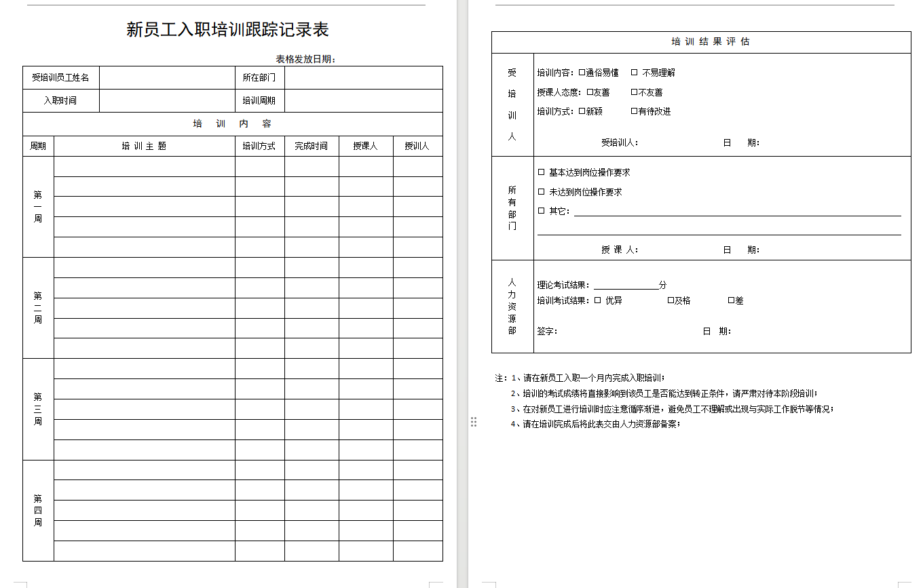Click the vertical 人力资源部 section label
The width and height of the screenshot is (923, 588).
coord(512,307)
